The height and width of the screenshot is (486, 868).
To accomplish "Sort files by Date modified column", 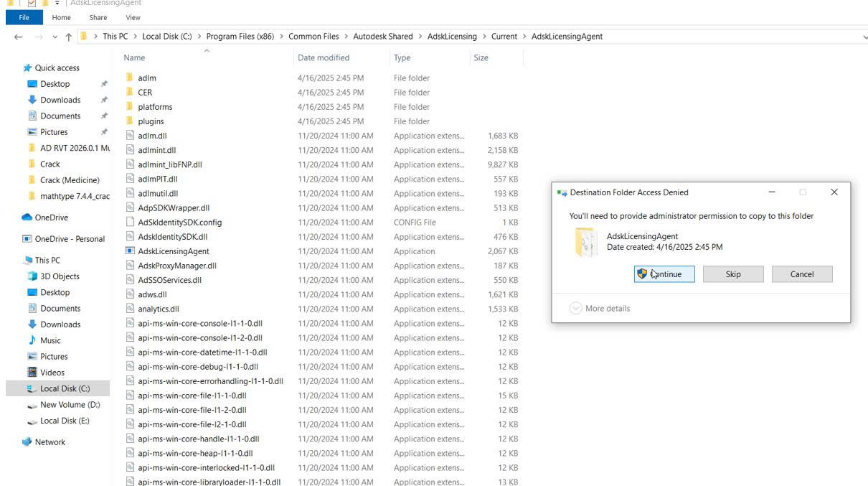I will (x=324, y=57).
